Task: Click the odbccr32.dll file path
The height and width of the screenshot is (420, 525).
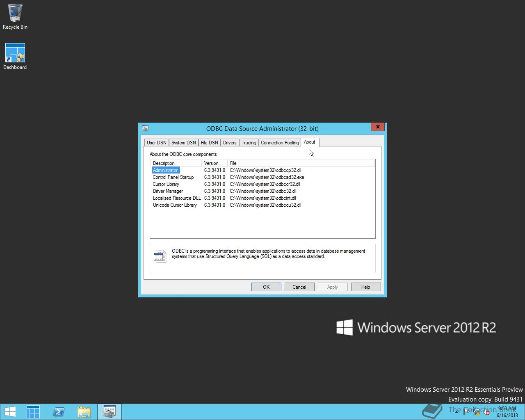Action: click(x=265, y=184)
